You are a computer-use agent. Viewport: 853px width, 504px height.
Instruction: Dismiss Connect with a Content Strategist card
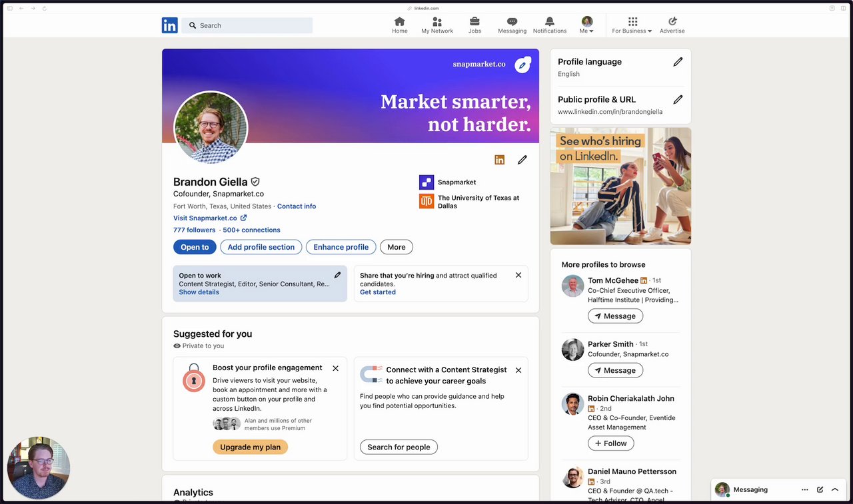pos(518,370)
